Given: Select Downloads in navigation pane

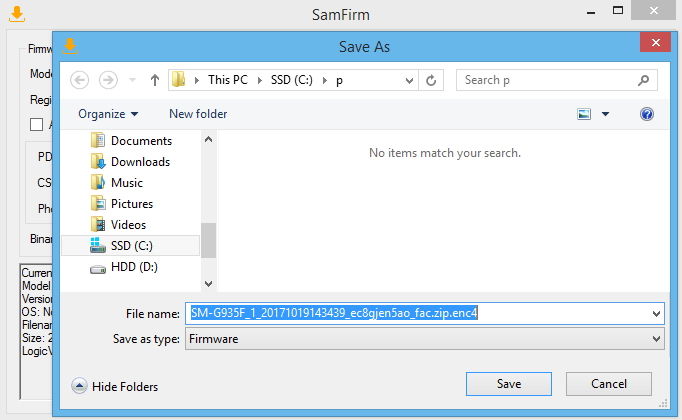Looking at the screenshot, I should tap(140, 162).
